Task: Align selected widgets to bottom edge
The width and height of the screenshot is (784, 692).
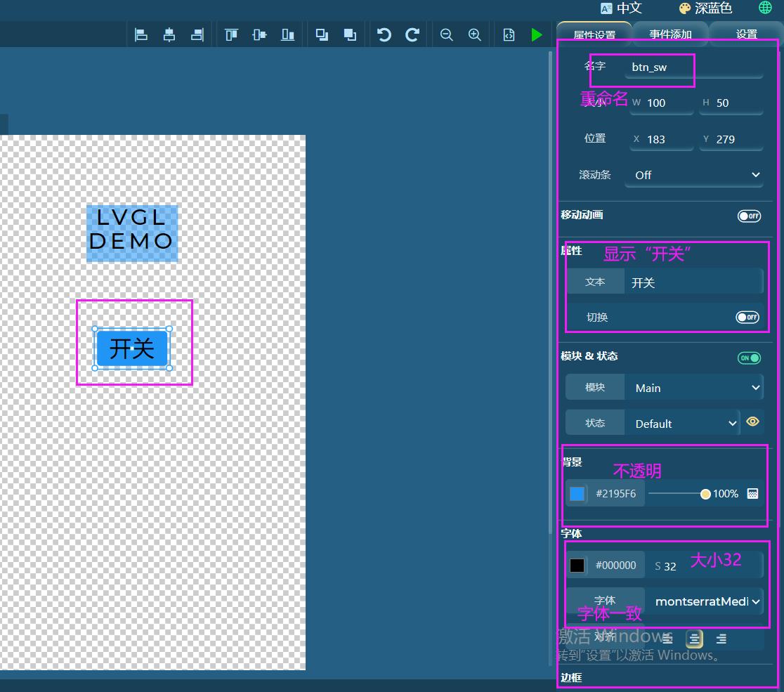Action: [x=287, y=34]
